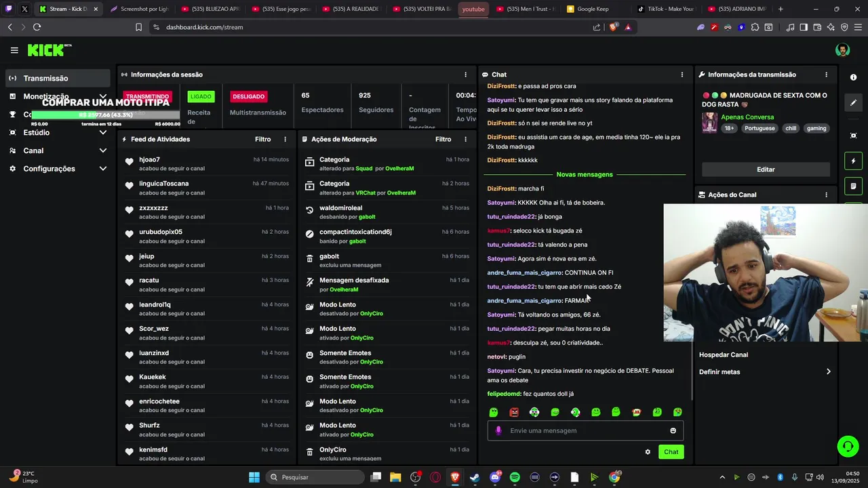Open the emoji picker in message box
This screenshot has width=868, height=488.
[x=673, y=430]
